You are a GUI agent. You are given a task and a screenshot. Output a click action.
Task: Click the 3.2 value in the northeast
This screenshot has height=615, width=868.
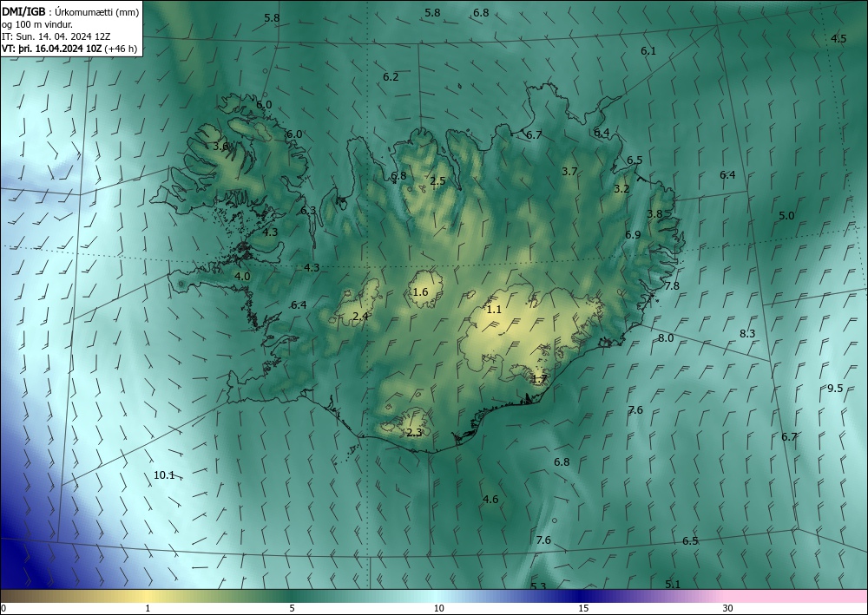coord(621,188)
